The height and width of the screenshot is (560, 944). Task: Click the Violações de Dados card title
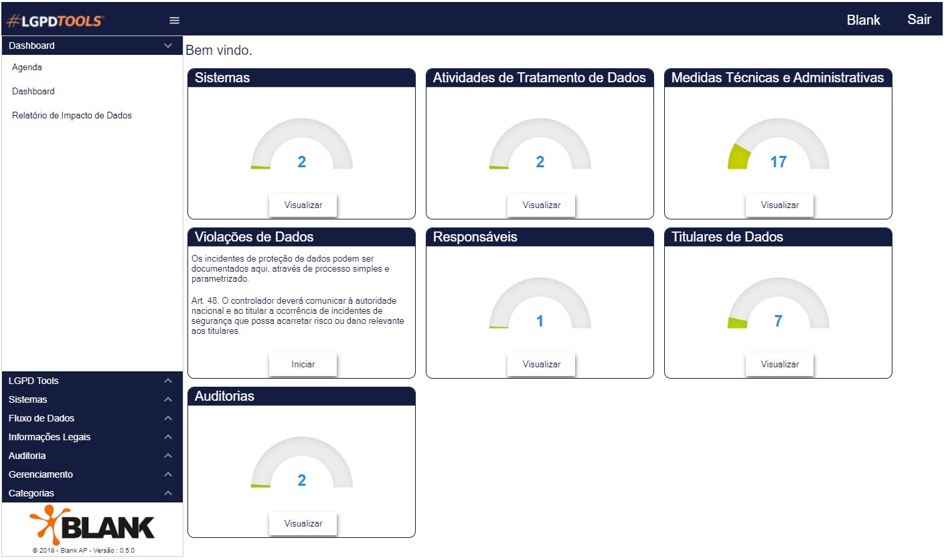click(254, 237)
